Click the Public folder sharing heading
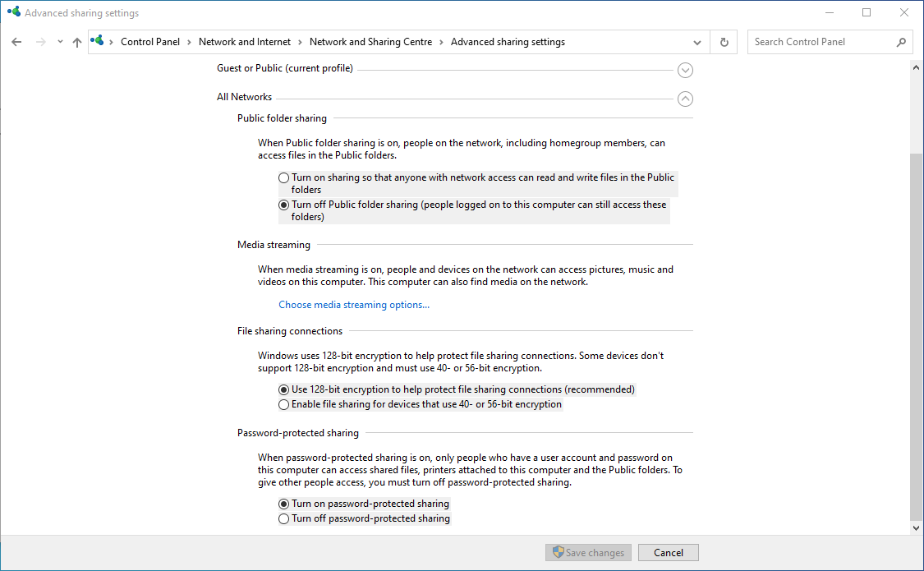 click(282, 117)
